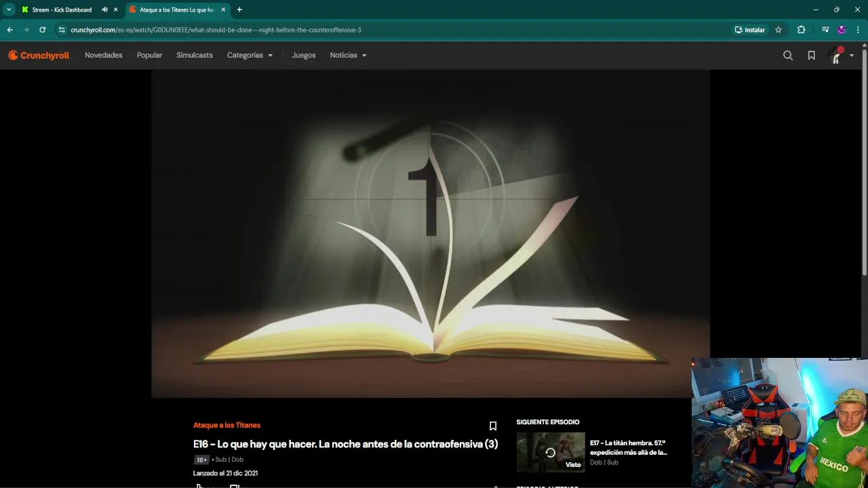
Task: View site information icon in address bar
Action: 62,30
